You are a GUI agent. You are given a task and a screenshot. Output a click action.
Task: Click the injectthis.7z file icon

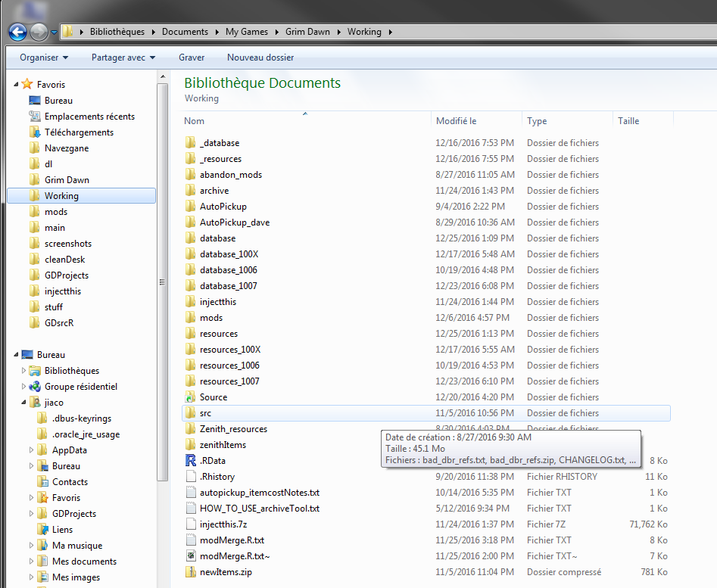pos(191,524)
